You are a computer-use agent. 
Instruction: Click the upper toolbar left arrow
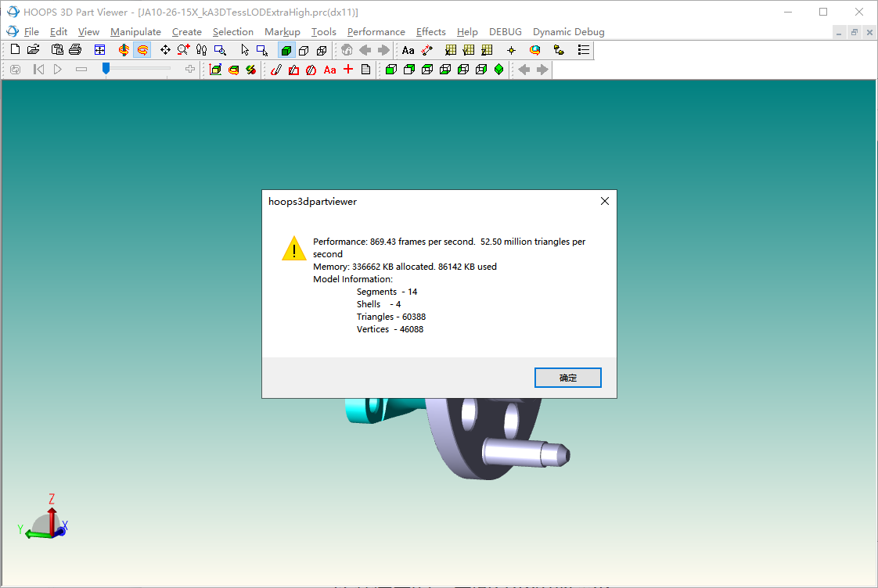[x=365, y=50]
